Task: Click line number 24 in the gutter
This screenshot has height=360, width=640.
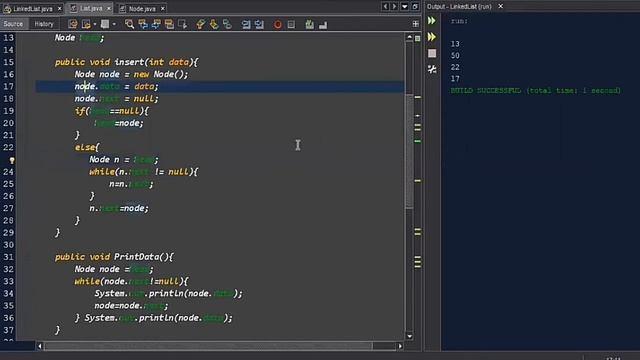Action: (x=9, y=172)
